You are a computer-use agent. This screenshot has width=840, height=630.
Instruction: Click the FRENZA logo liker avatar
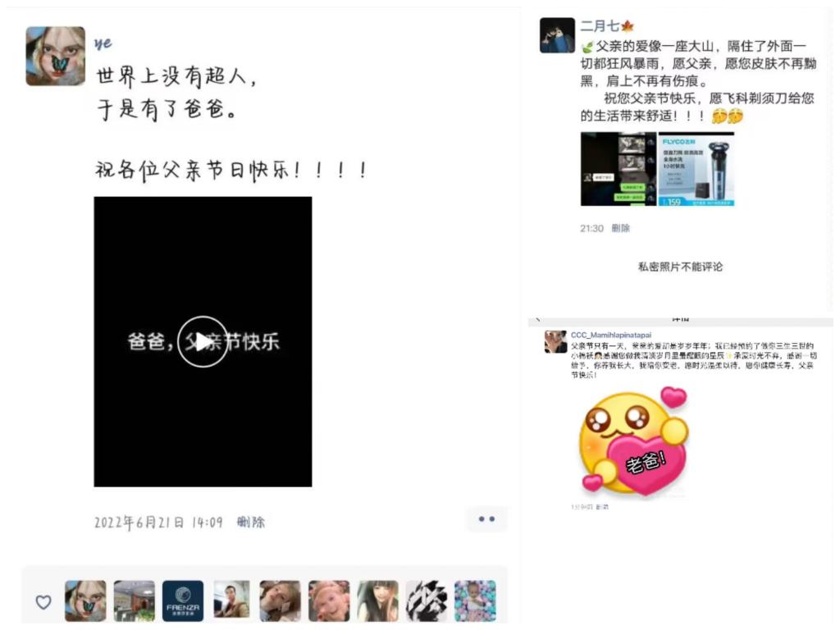183,601
